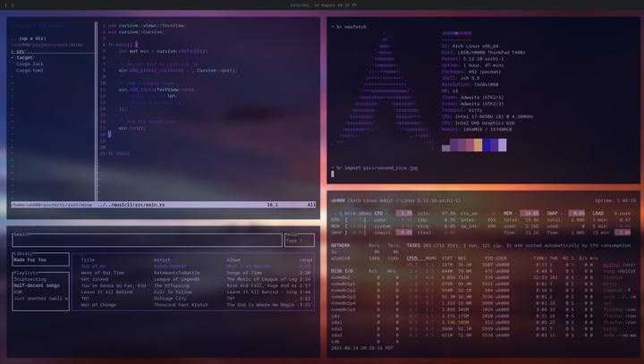The width and height of the screenshot is (644, 364).
Task: Click the NETWORK section header in glances
Action: point(341,245)
